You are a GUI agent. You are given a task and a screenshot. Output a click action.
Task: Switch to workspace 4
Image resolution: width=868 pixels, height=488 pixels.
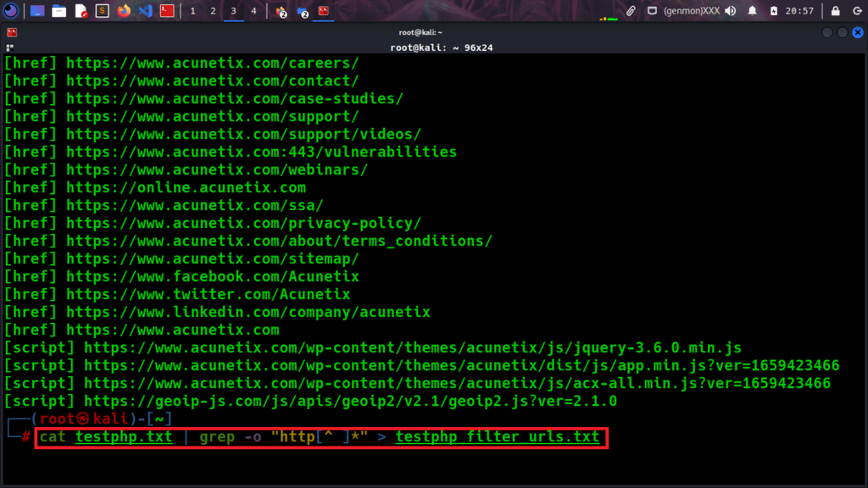[253, 11]
